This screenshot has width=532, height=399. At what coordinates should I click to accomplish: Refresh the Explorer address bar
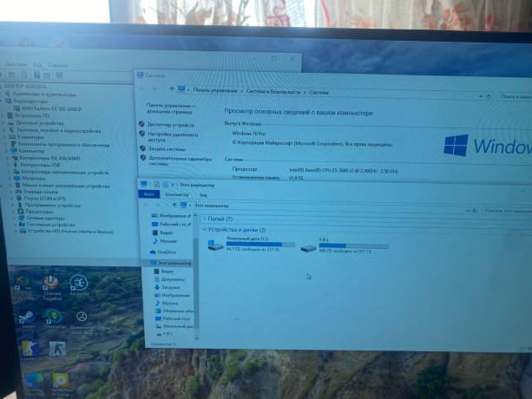click(475, 211)
